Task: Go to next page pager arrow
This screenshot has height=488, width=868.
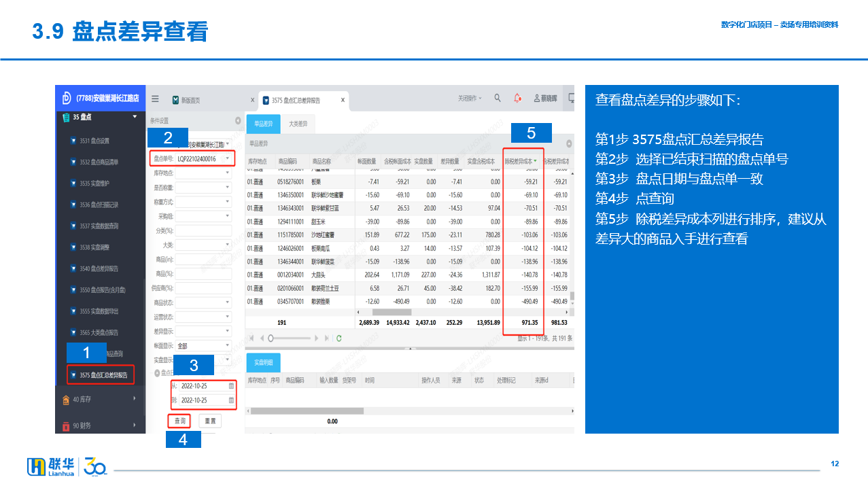Action: pos(317,337)
